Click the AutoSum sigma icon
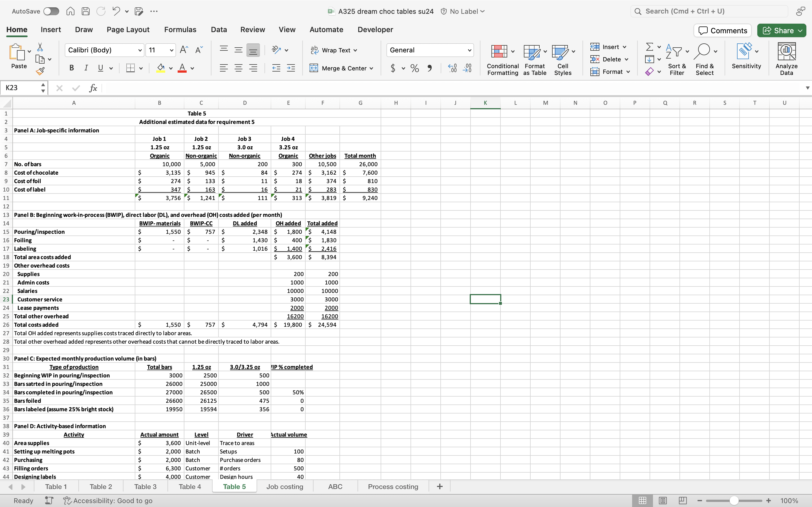 [x=650, y=46]
